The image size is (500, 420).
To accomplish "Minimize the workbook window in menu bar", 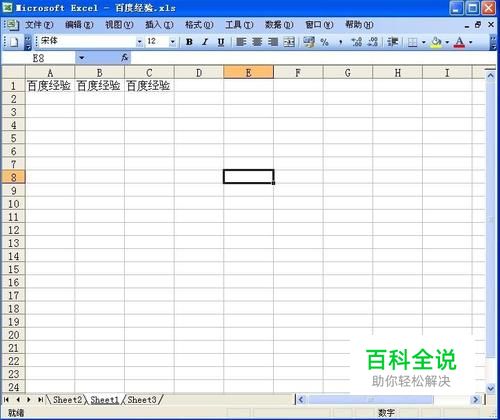I will (467, 25).
